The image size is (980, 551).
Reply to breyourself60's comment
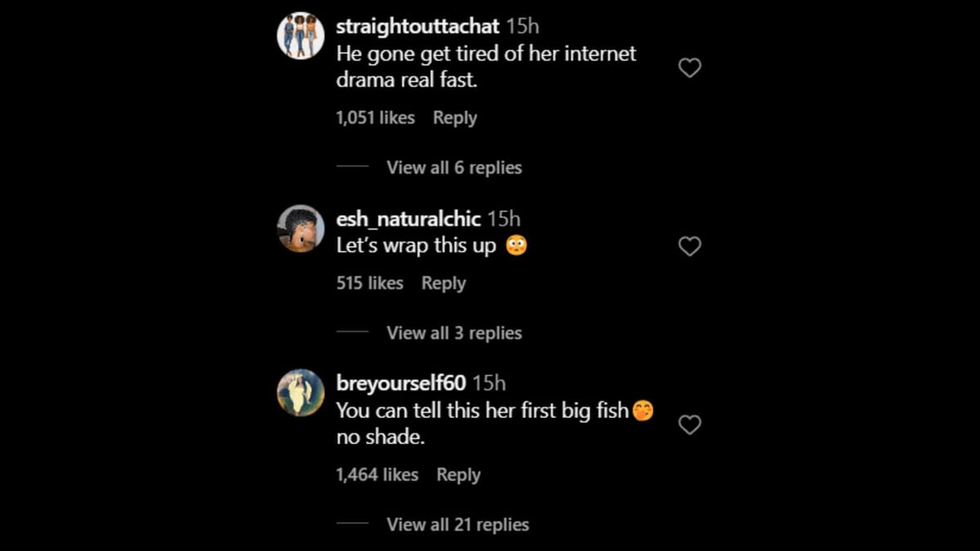click(x=459, y=474)
